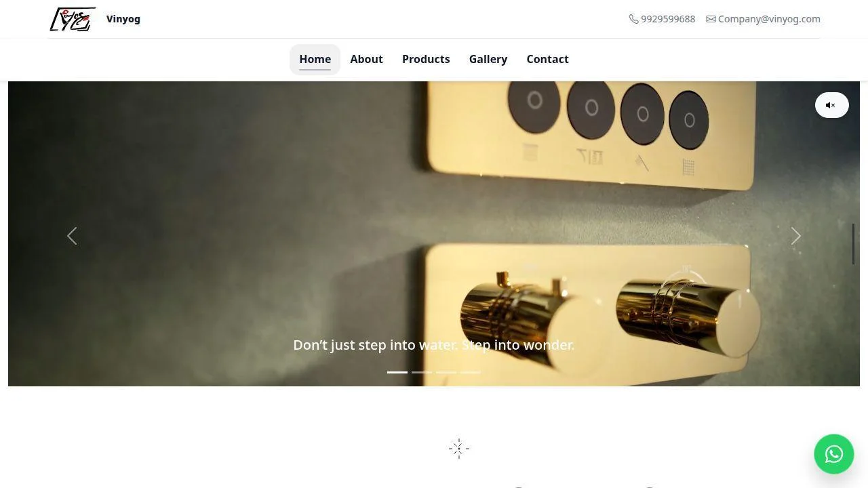Image resolution: width=868 pixels, height=488 pixels.
Task: Open the Home menu item
Action: 315,60
